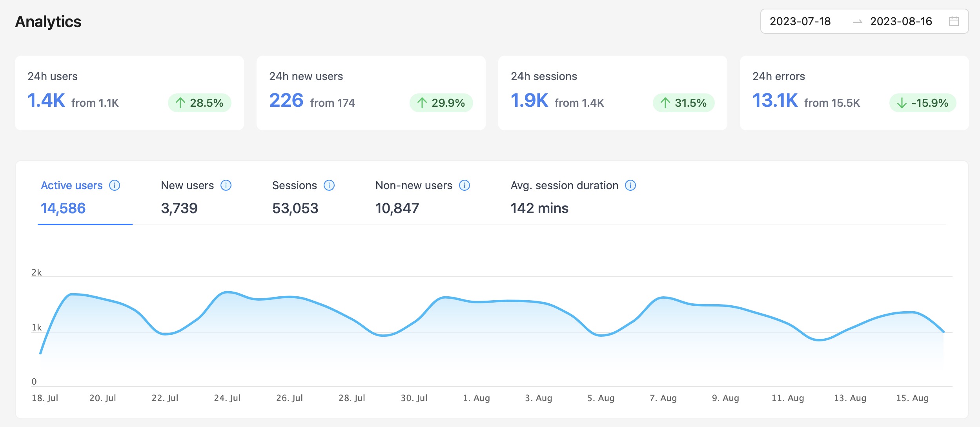Switch to the Non-new users tab
Screen dimensions: 980x427
tap(423, 197)
